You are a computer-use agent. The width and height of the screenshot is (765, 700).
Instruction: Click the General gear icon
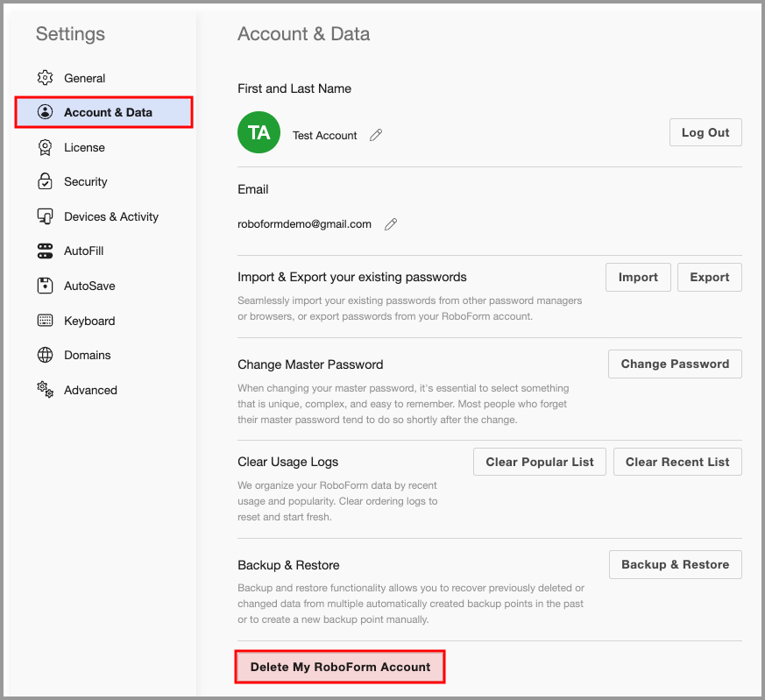(x=45, y=78)
